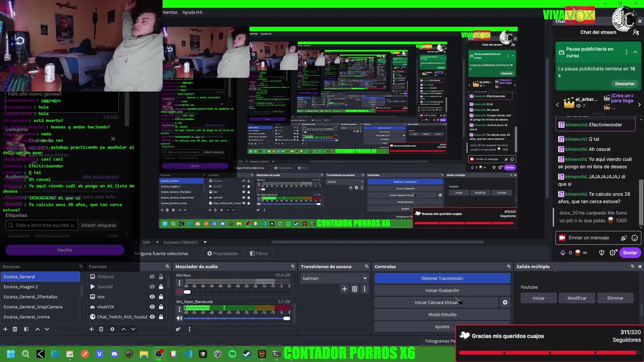The image size is (644, 362).
Task: Pop out the Escenas dock
Action: [80, 266]
